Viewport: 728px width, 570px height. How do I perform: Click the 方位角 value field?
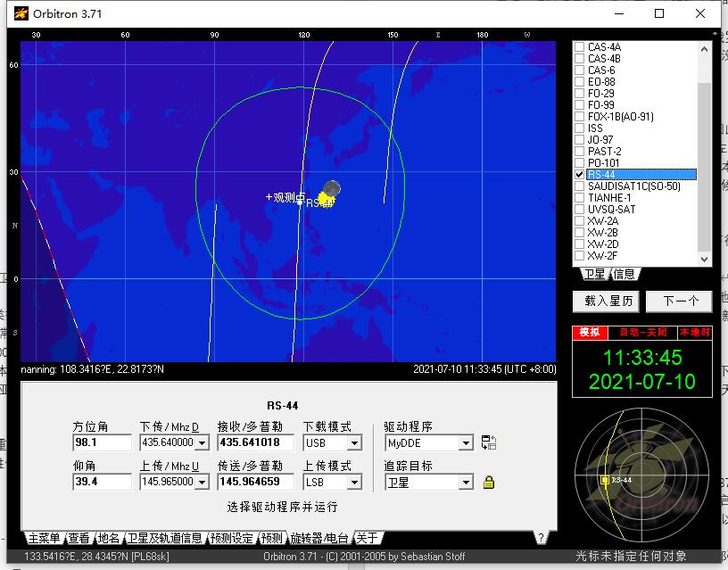[102, 442]
